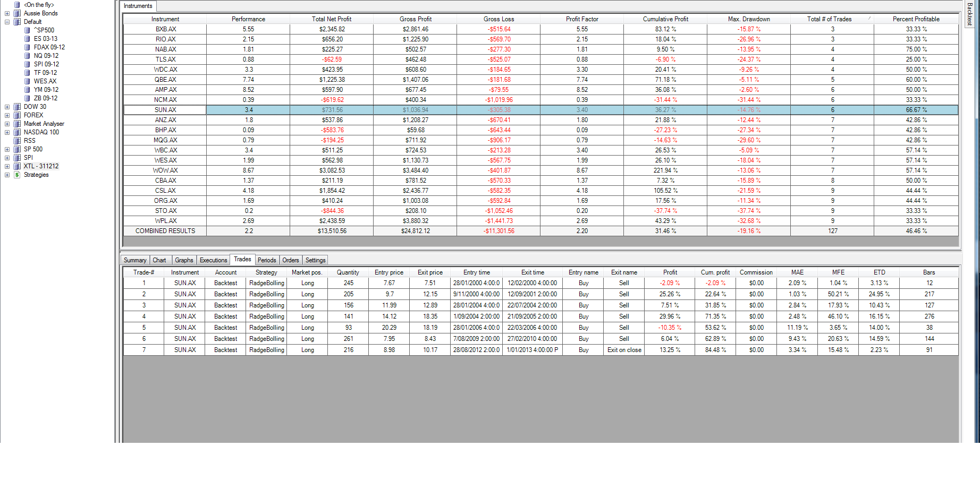
Task: Click the -10.35 % profit cell
Action: pyautogui.click(x=670, y=328)
